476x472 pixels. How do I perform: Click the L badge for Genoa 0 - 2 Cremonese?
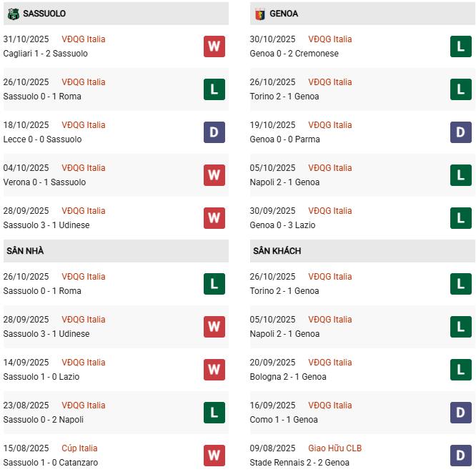pyautogui.click(x=461, y=46)
